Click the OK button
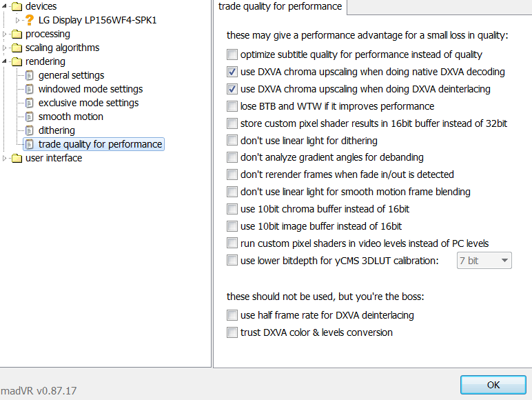 (x=493, y=385)
